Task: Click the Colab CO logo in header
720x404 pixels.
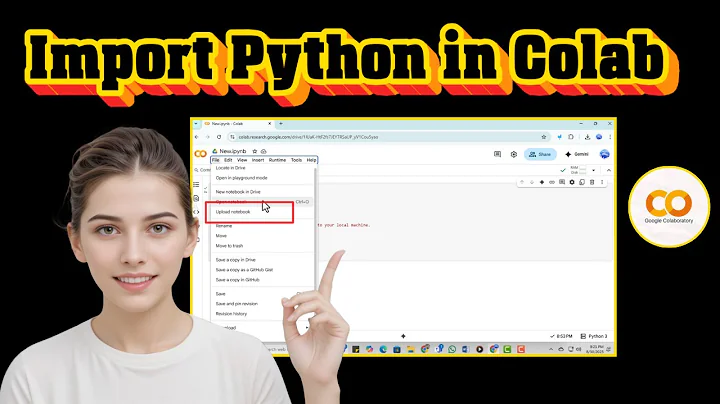Action: click(x=201, y=154)
